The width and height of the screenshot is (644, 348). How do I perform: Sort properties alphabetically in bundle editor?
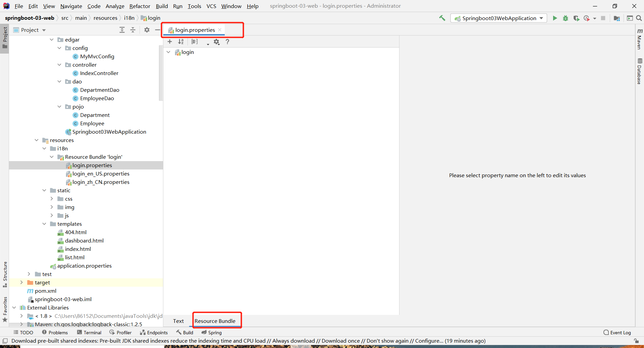(181, 42)
